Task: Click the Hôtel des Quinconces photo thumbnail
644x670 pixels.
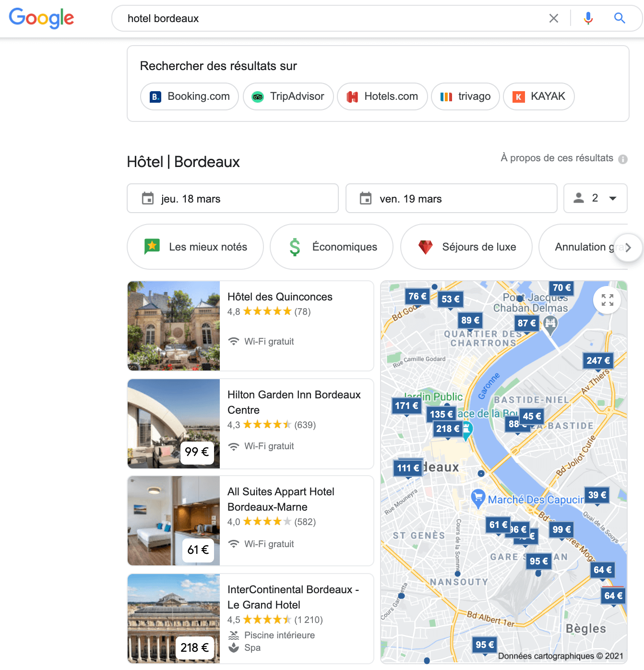Action: [173, 326]
